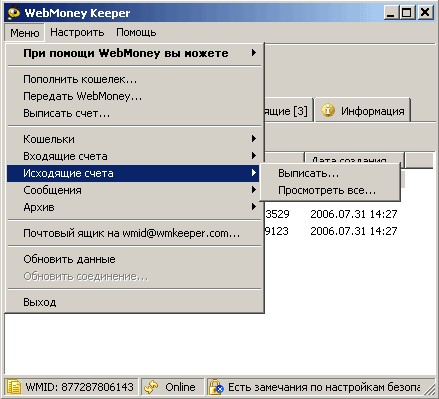This screenshot has width=439, height=399.
Task: Click the Информация tab info icon
Action: point(328,110)
